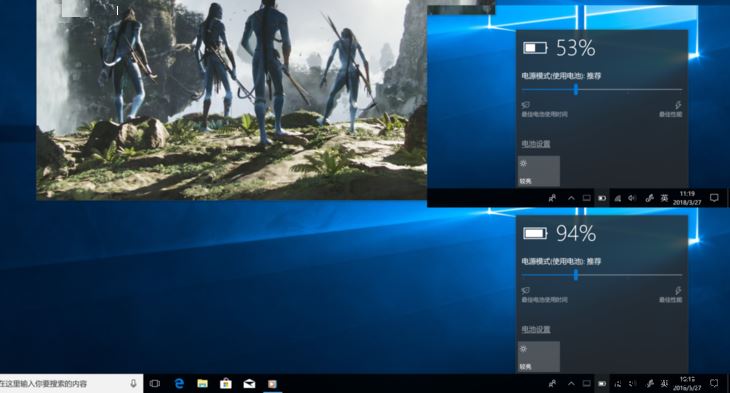Toggle the brightness tile in the 53% panel
Screen dimensions: 730x393
tap(539, 171)
